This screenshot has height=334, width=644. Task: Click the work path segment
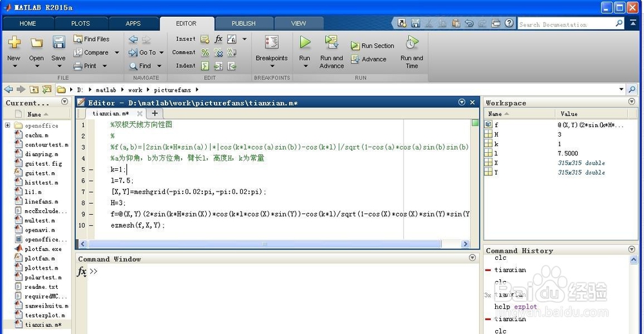click(135, 90)
